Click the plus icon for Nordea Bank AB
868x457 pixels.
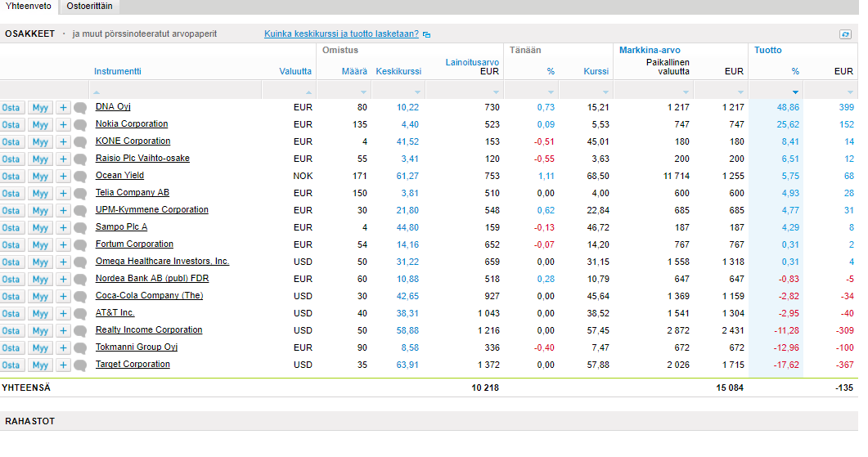pyautogui.click(x=63, y=280)
